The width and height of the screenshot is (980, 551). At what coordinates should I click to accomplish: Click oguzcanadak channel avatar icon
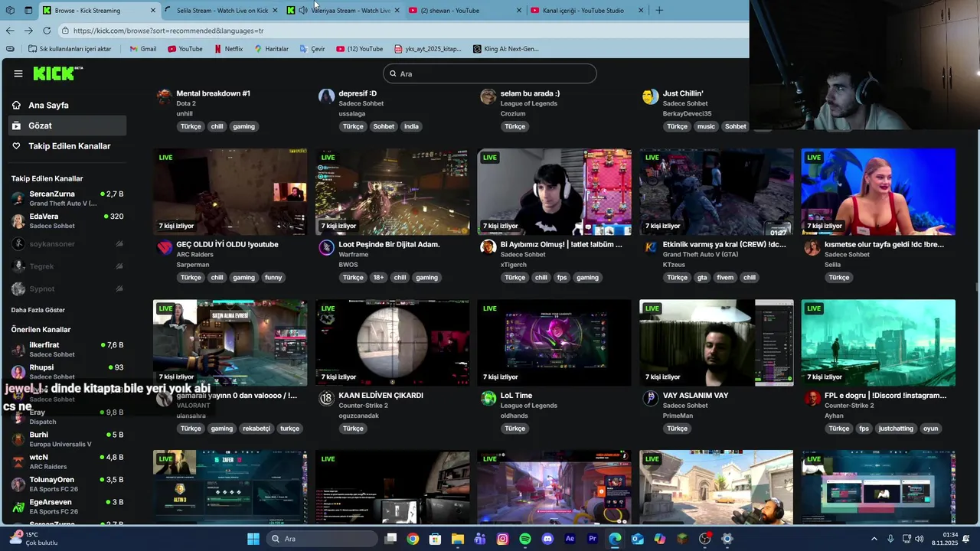click(x=326, y=398)
